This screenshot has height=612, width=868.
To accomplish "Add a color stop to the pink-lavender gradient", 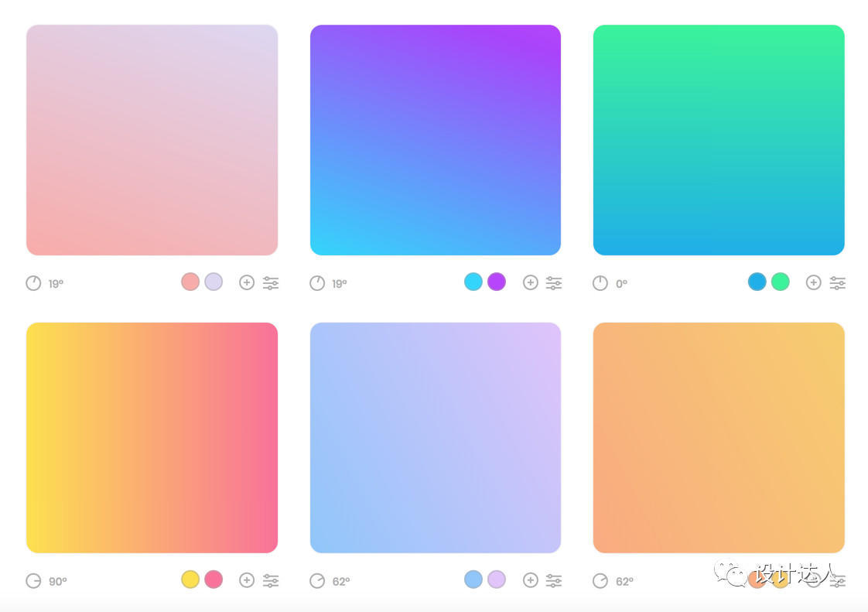I will (247, 282).
